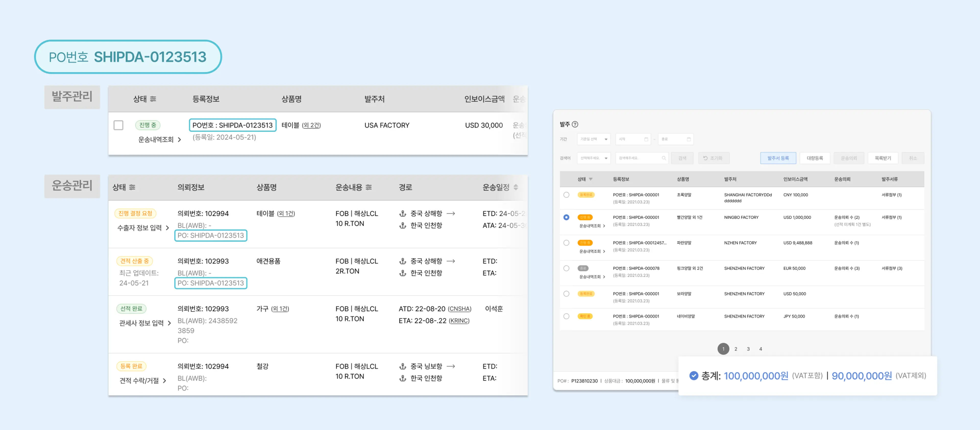The height and width of the screenshot is (430, 980).
Task: Click the 운송일정 sort arrows icon
Action: (x=516, y=187)
